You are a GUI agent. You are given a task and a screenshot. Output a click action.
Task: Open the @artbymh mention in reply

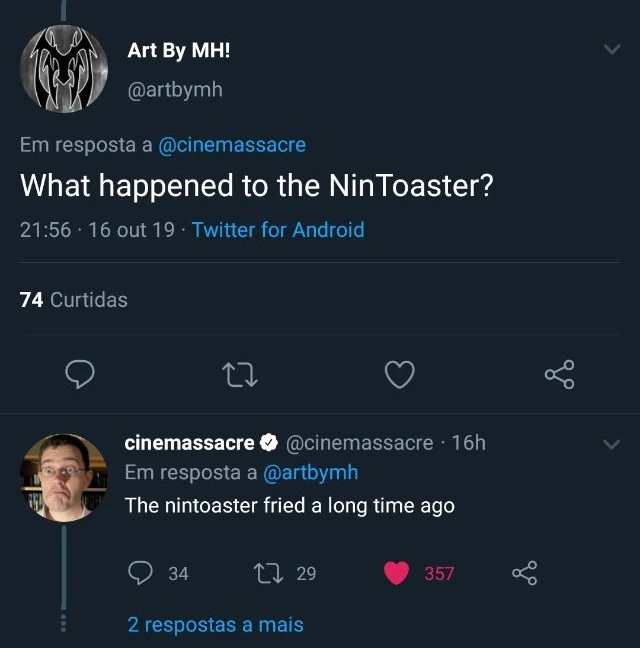[310, 472]
